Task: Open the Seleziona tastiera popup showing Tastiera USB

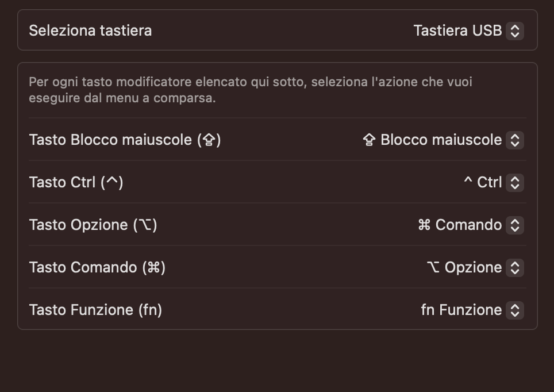Action: tap(457, 30)
